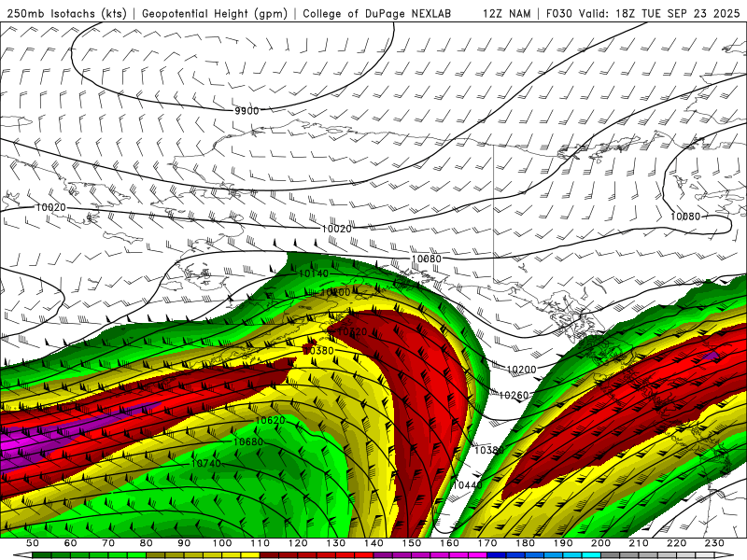Click 'F030 Valid: 18Z TUE SEP 23 2025' text

tap(642, 13)
